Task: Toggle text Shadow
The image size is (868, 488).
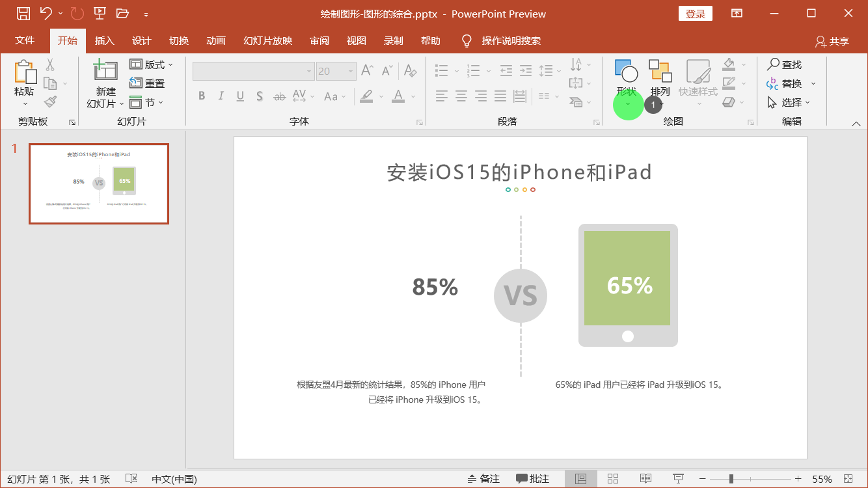Action: [x=260, y=96]
